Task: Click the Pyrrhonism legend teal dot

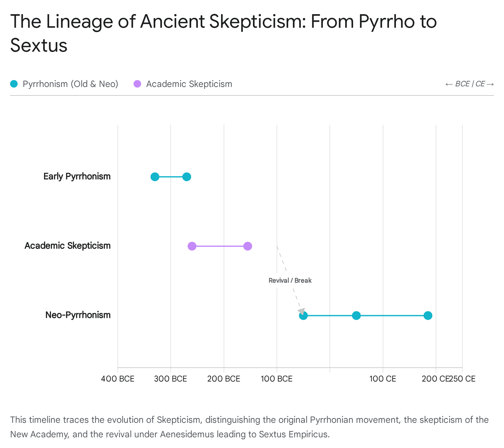Action: 14,84
